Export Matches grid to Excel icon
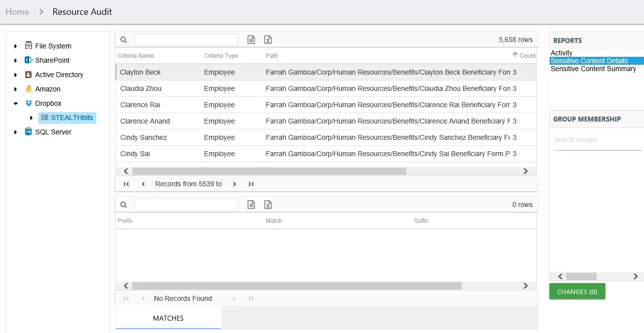This screenshot has width=644, height=333. [x=268, y=205]
